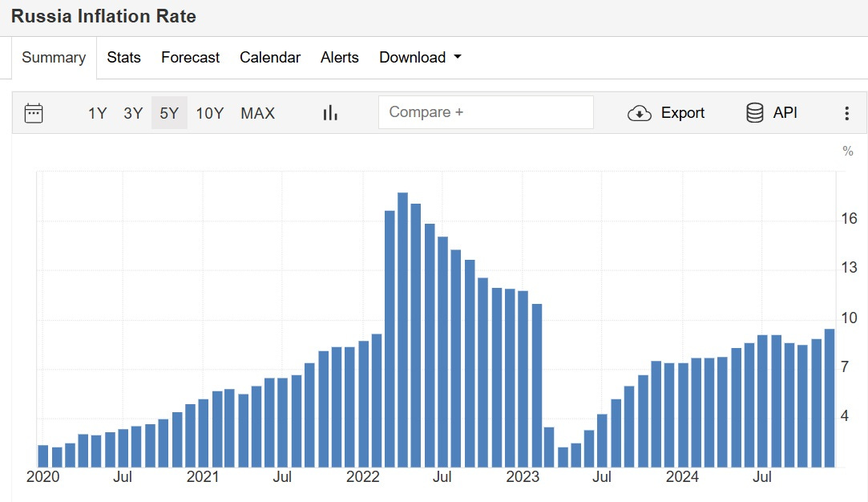Click the 2024 x-axis label

point(682,477)
